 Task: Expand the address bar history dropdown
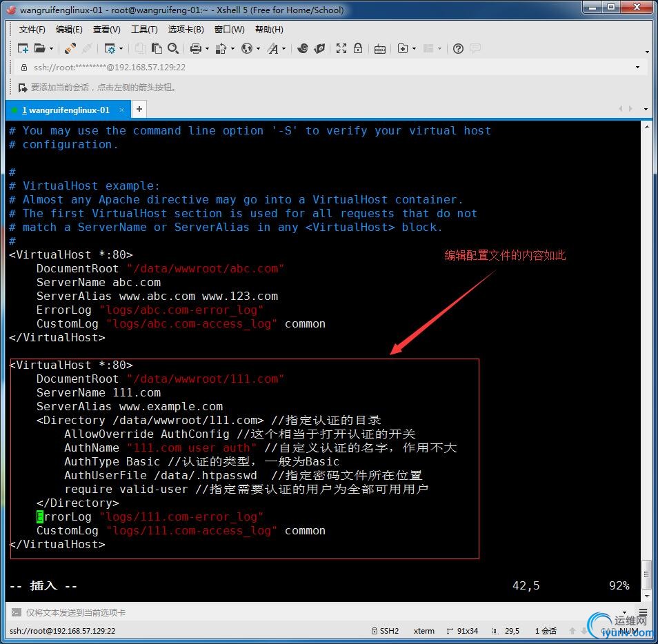coord(637,68)
